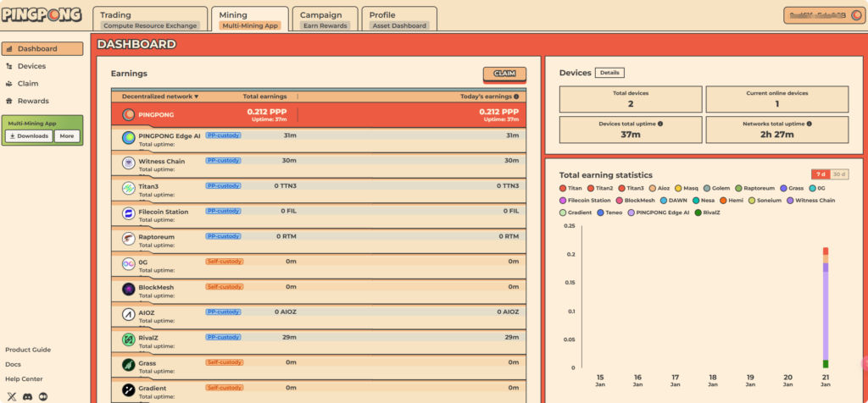Click the PINGPONG logo
The width and height of the screenshot is (868, 403).
tap(42, 15)
